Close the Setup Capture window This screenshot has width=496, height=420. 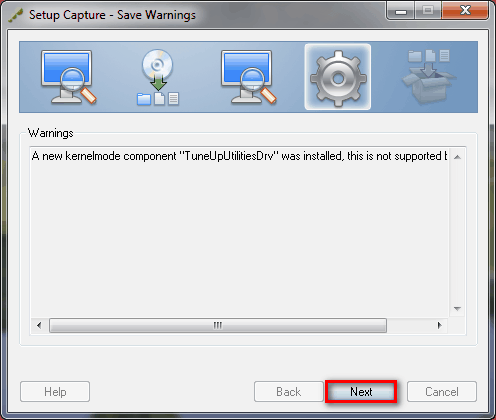[465, 11]
